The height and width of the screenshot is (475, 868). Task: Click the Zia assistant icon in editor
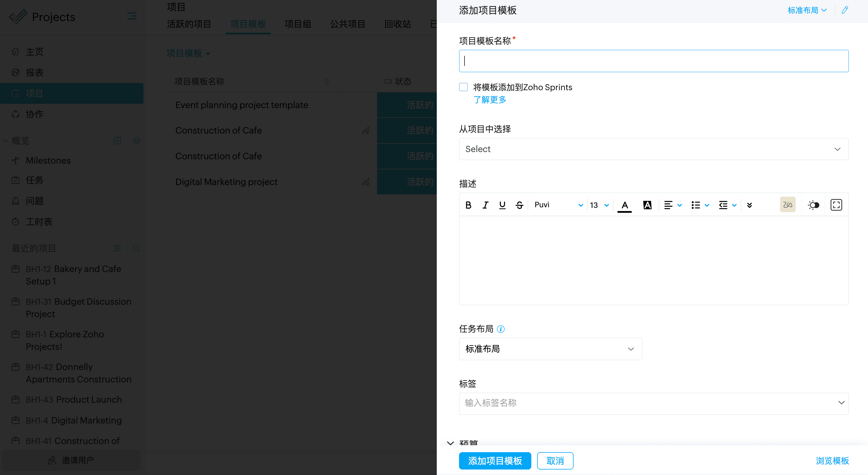(x=788, y=205)
